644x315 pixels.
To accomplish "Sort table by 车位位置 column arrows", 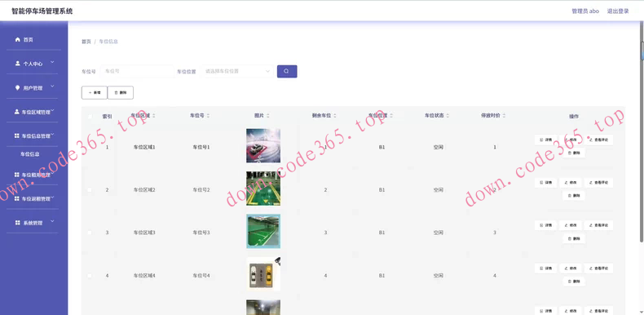I will pyautogui.click(x=391, y=116).
